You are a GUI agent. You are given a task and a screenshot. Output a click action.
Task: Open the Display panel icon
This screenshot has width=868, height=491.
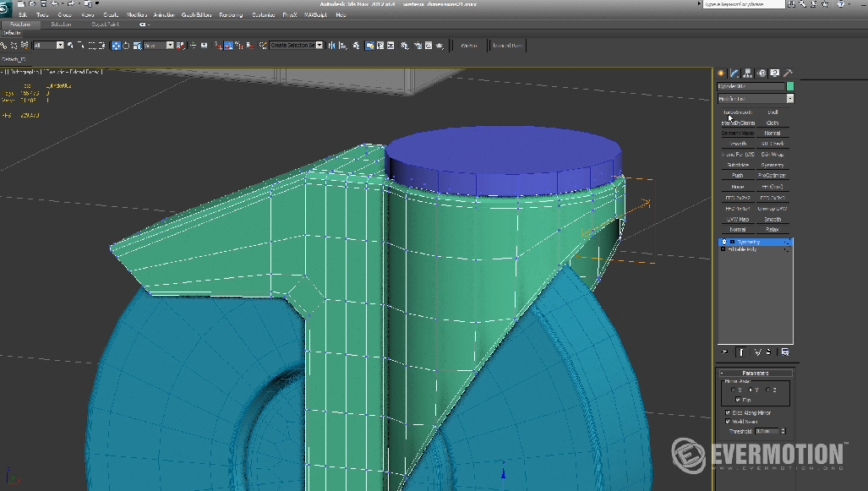[x=774, y=73]
